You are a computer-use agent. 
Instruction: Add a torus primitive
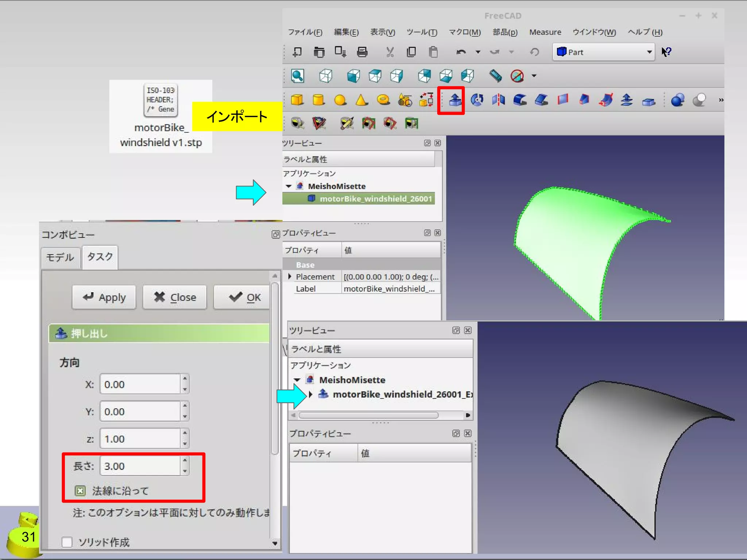[x=383, y=100]
